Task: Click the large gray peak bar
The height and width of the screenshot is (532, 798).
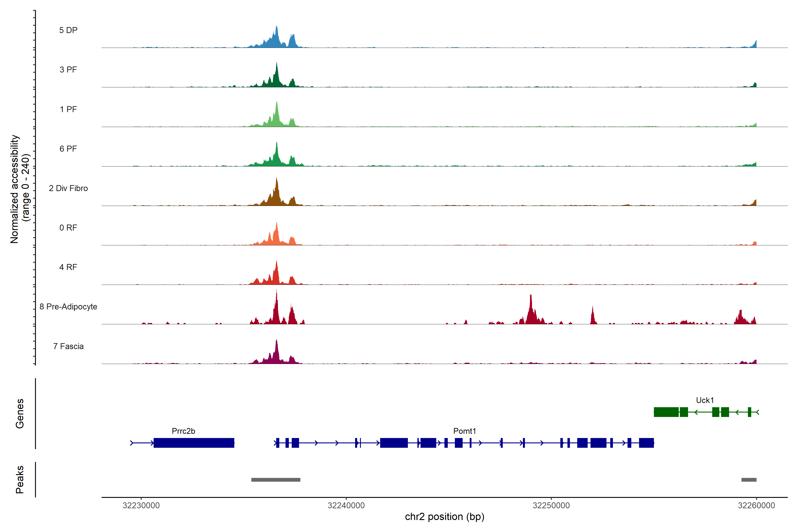Action: 276,479
